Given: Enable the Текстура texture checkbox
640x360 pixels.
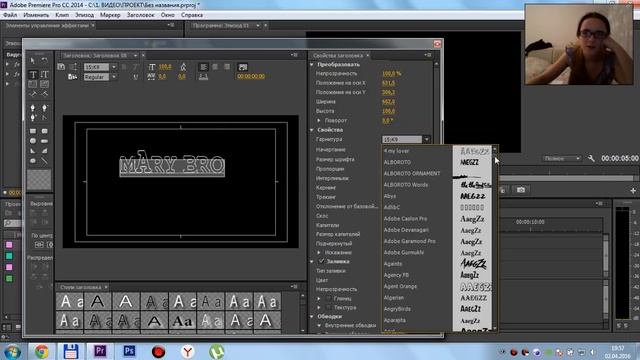Looking at the screenshot, I should 328,307.
